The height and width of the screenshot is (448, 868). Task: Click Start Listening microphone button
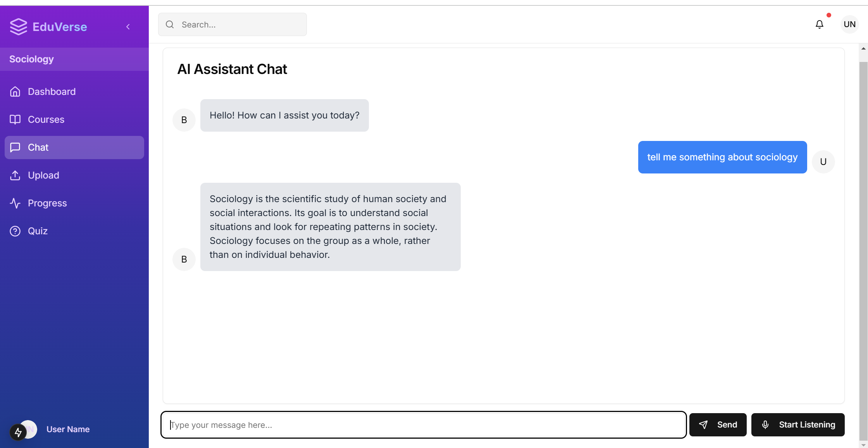coord(798,425)
